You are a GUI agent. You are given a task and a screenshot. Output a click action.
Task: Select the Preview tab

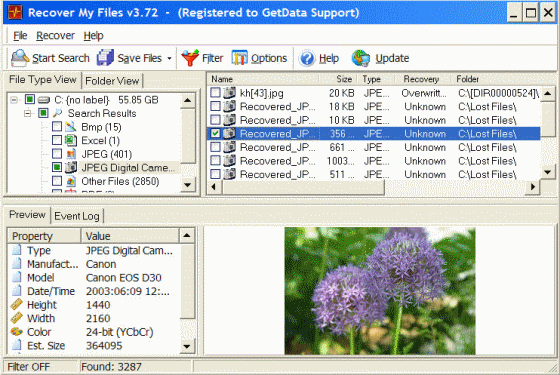[27, 215]
